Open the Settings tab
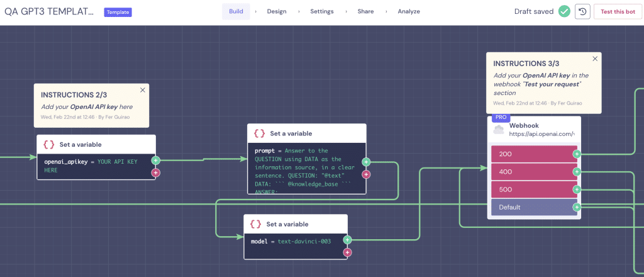 321,11
